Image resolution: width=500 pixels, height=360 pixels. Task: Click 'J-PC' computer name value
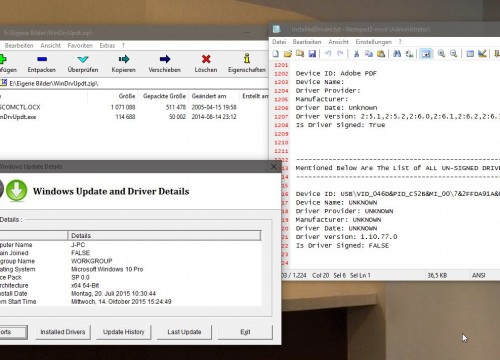pos(78,245)
